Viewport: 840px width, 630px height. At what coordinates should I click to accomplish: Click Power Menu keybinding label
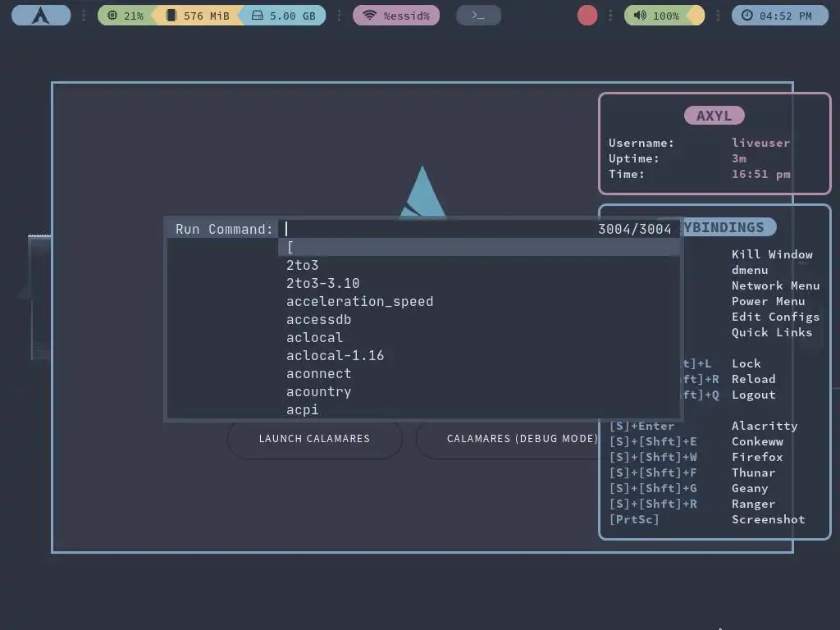point(768,301)
